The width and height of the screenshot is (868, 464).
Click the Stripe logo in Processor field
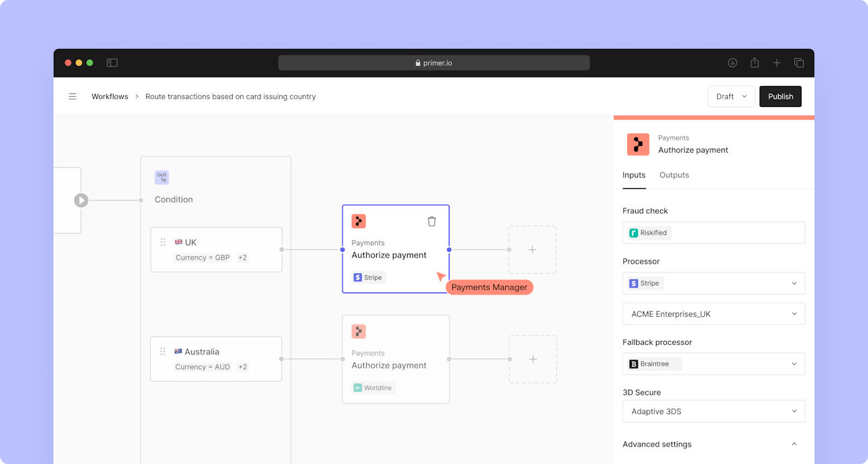coord(634,284)
